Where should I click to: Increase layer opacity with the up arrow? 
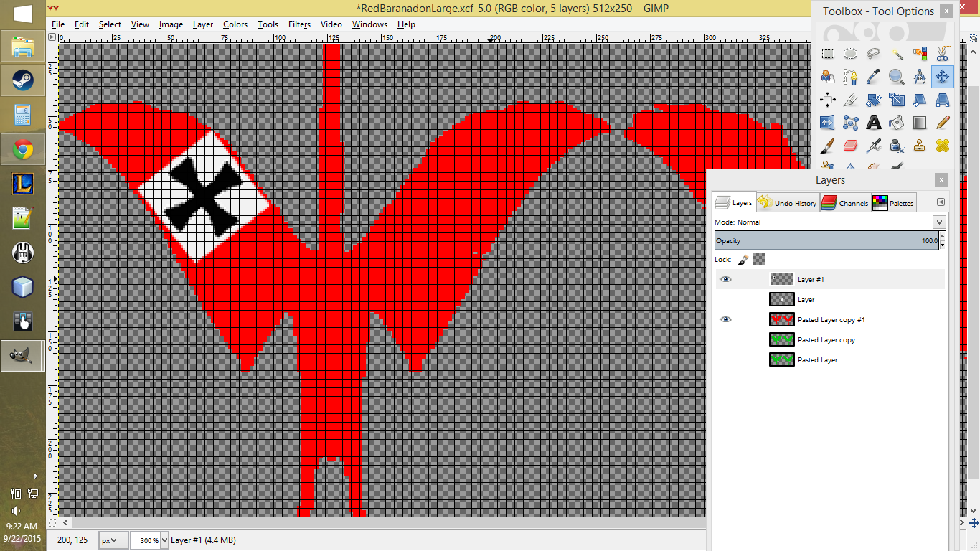click(942, 236)
